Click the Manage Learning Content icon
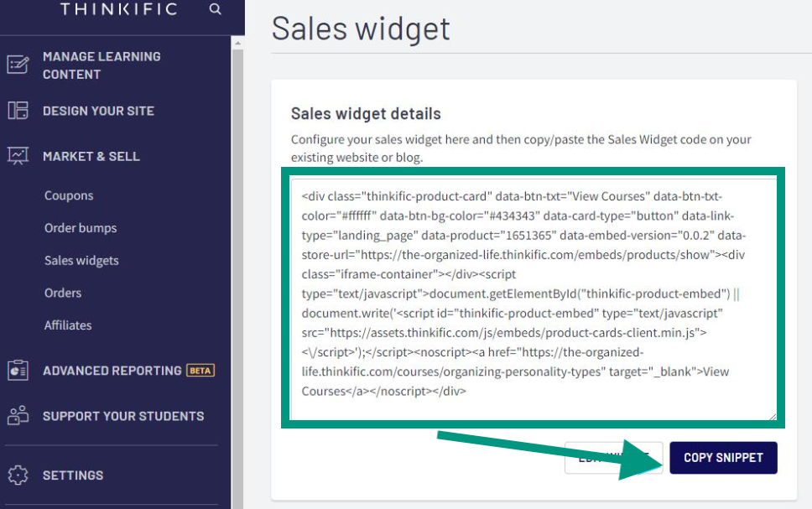 pyautogui.click(x=18, y=65)
